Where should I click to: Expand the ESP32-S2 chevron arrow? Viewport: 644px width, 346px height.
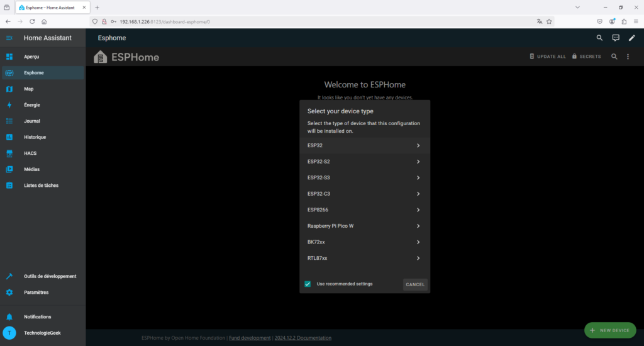(x=418, y=162)
